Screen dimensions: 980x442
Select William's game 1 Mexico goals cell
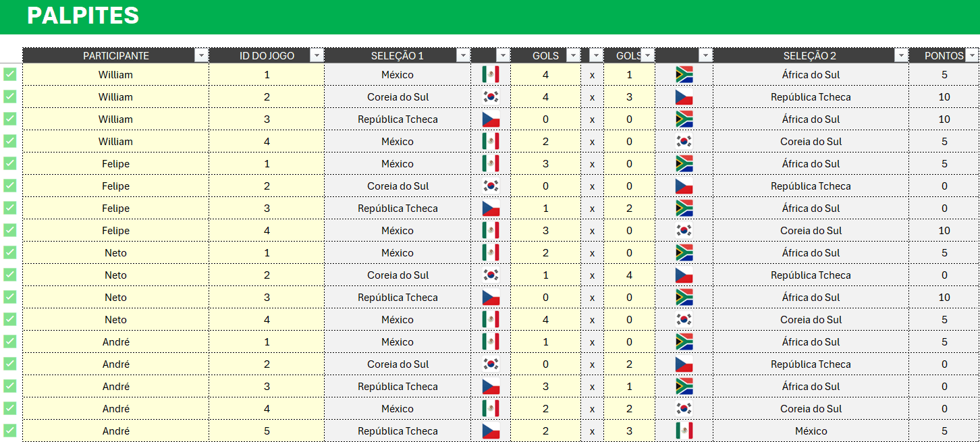(545, 75)
